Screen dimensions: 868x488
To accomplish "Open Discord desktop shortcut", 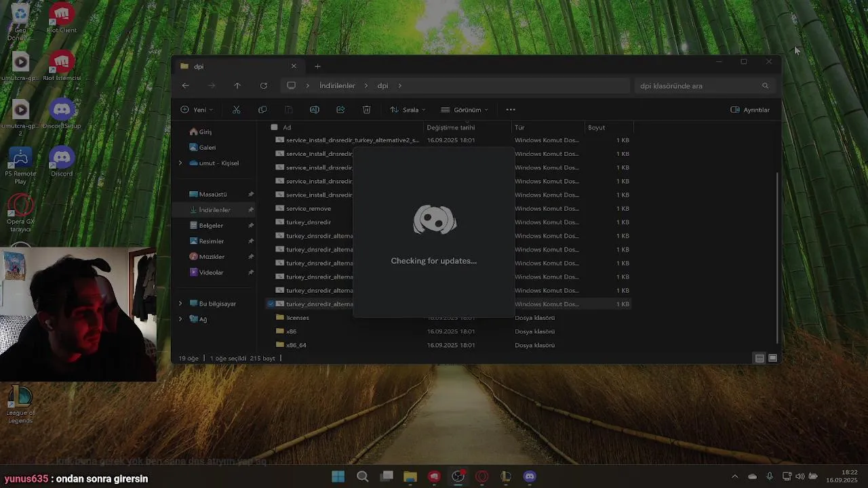I will 62,161.
